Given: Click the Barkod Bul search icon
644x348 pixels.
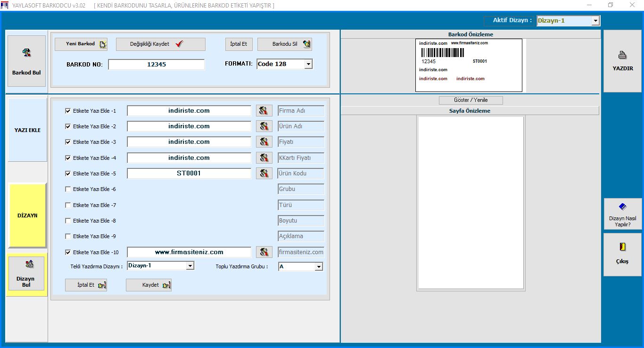Looking at the screenshot, I should coord(27,53).
